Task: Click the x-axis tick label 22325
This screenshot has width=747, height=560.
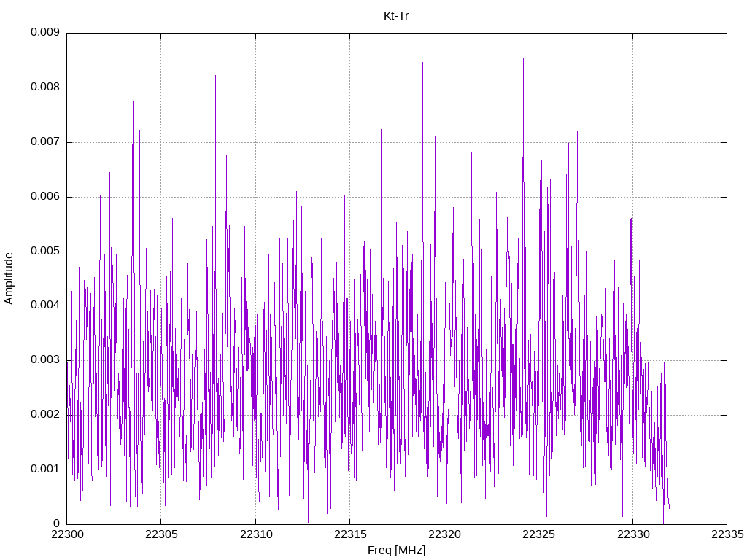Action: pos(538,534)
